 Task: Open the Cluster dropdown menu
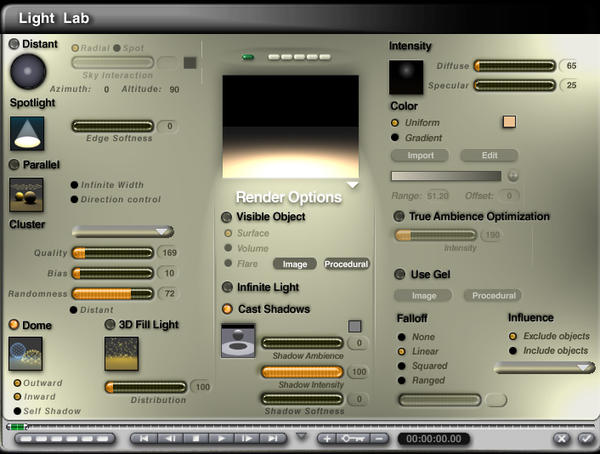pyautogui.click(x=123, y=232)
